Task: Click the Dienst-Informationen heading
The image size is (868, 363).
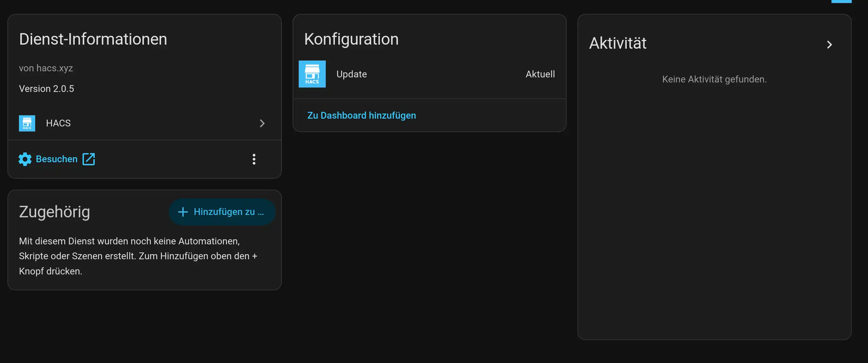Action: 93,39
